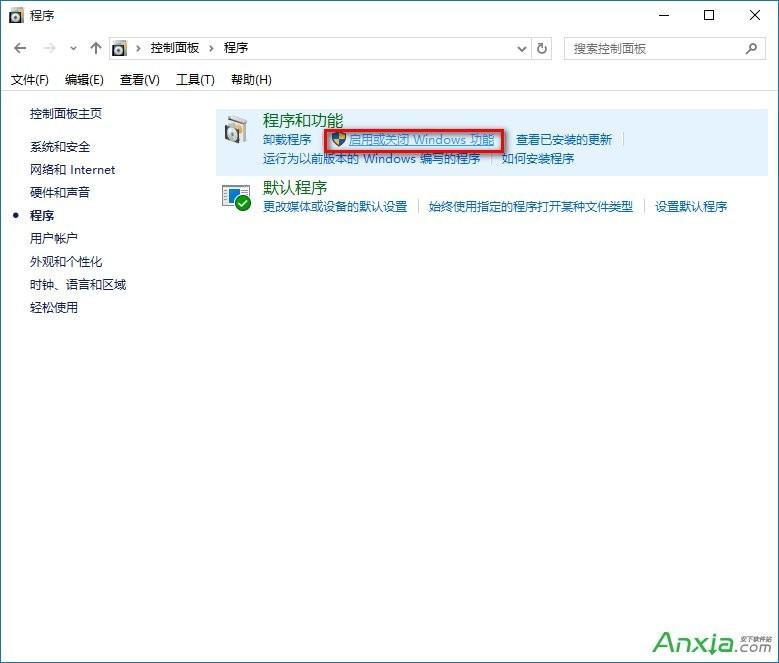This screenshot has width=779, height=663.
Task: Open 外观和个性化 category
Action: (66, 261)
